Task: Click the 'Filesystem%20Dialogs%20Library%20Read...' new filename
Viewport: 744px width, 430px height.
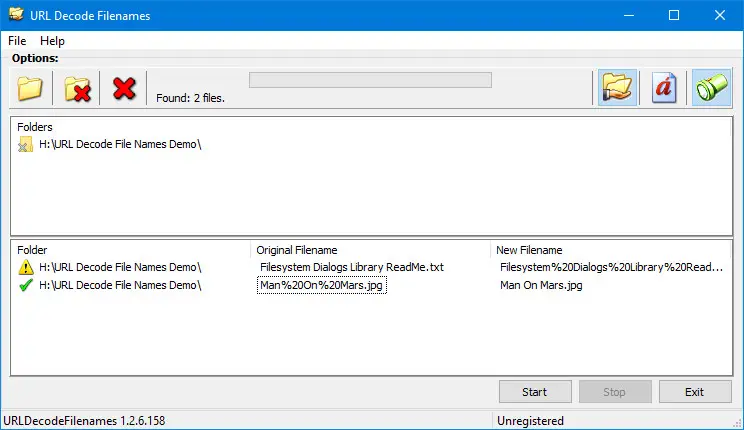Action: (x=612, y=267)
